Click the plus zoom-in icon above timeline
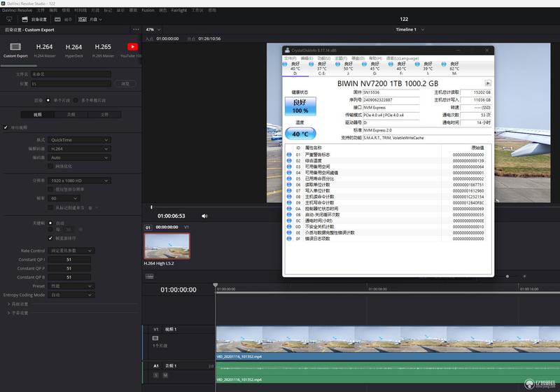Screen dimensions: 560x392 524,276
